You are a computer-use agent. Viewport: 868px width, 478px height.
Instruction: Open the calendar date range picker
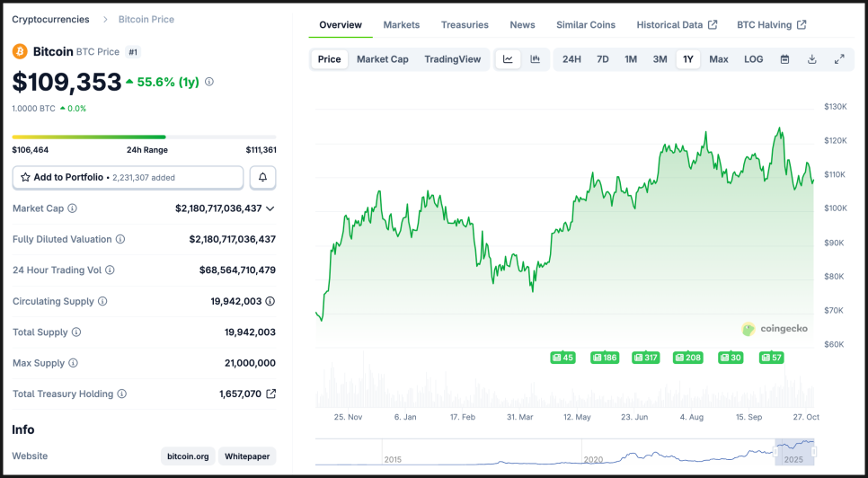coord(784,59)
